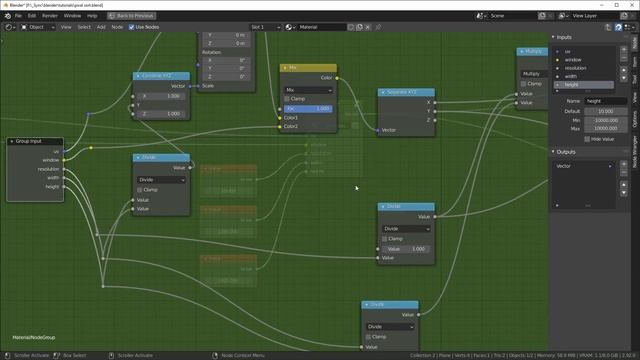Click the material browse sphere icon

[x=290, y=27]
